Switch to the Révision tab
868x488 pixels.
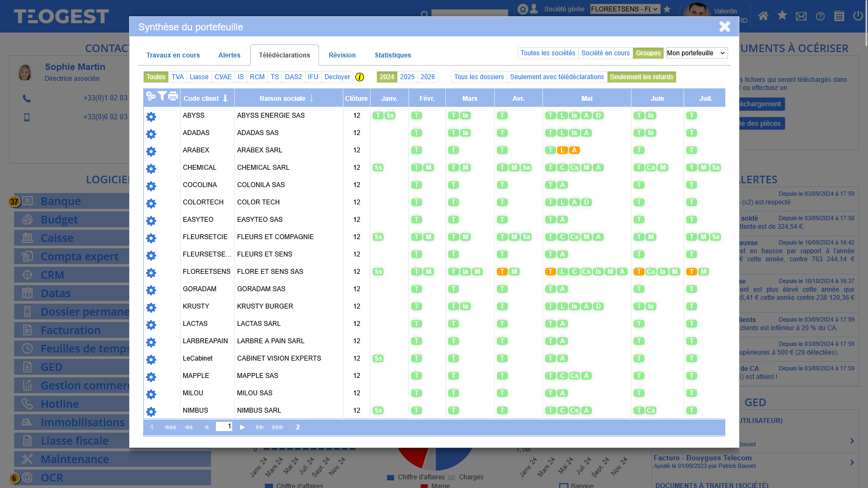[x=342, y=55]
